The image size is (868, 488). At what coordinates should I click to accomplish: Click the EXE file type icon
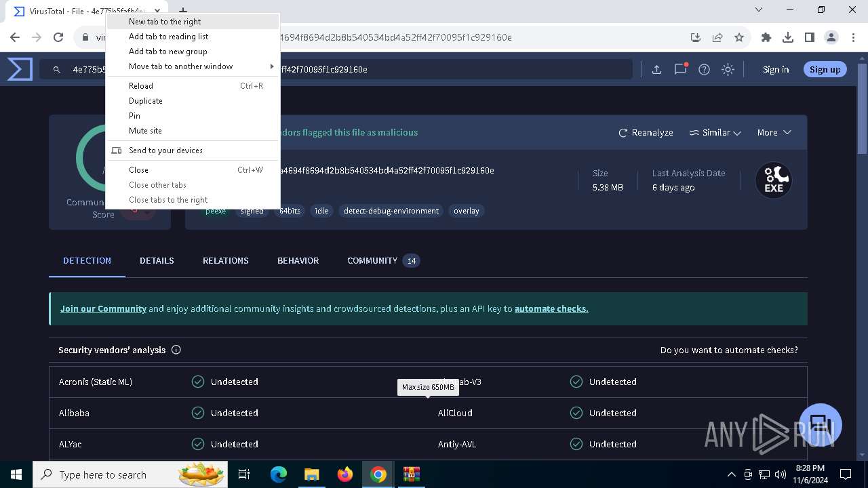pos(774,180)
